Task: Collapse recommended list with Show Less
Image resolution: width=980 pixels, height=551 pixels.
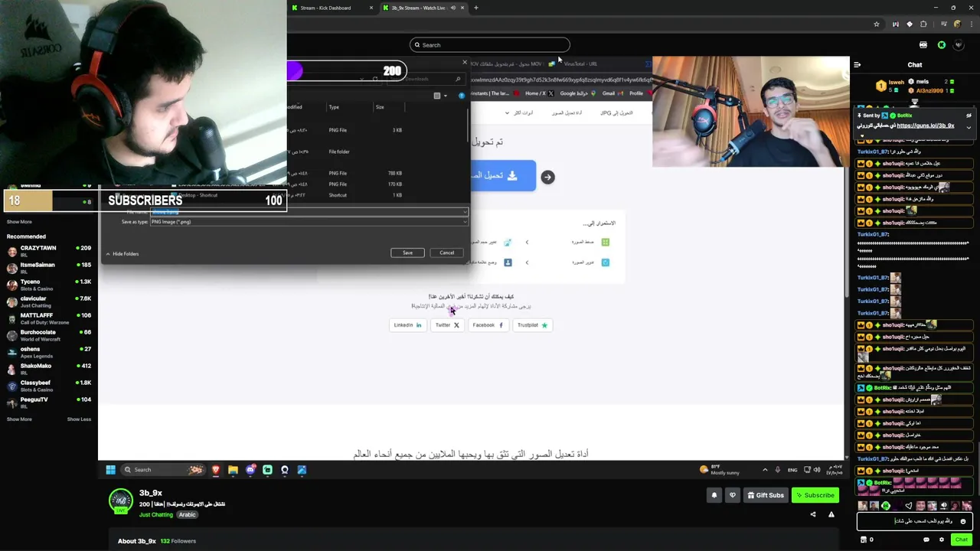Action: tap(79, 419)
